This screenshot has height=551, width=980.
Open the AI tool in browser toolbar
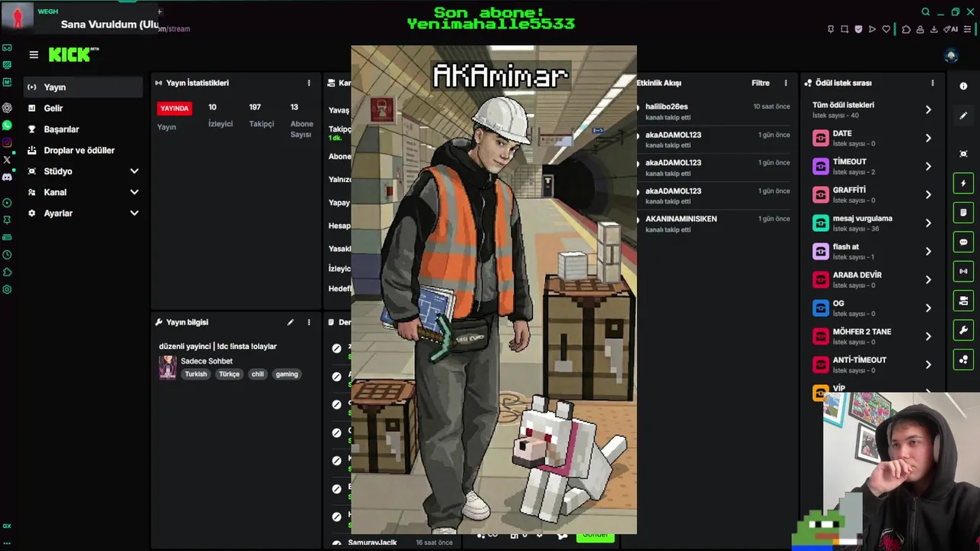[951, 29]
